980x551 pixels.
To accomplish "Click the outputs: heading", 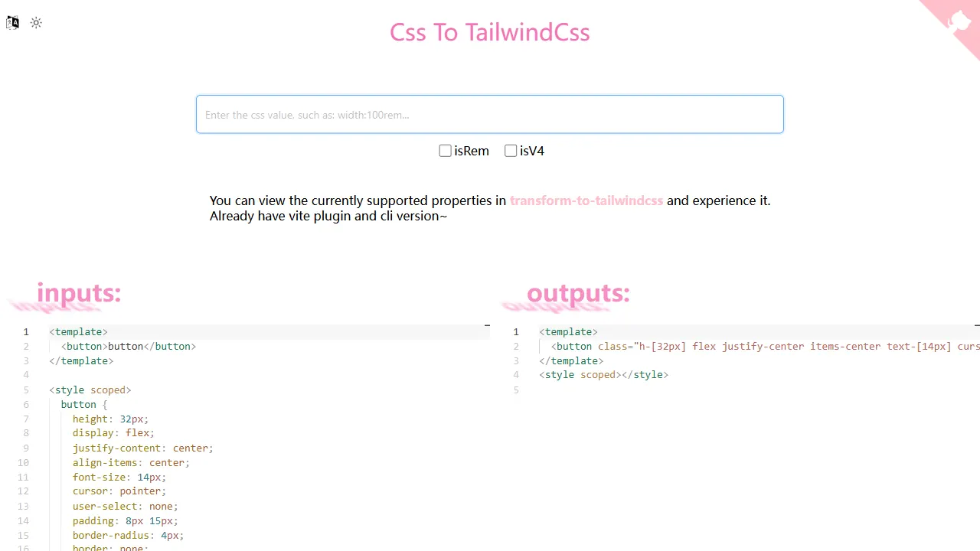I will pos(578,292).
